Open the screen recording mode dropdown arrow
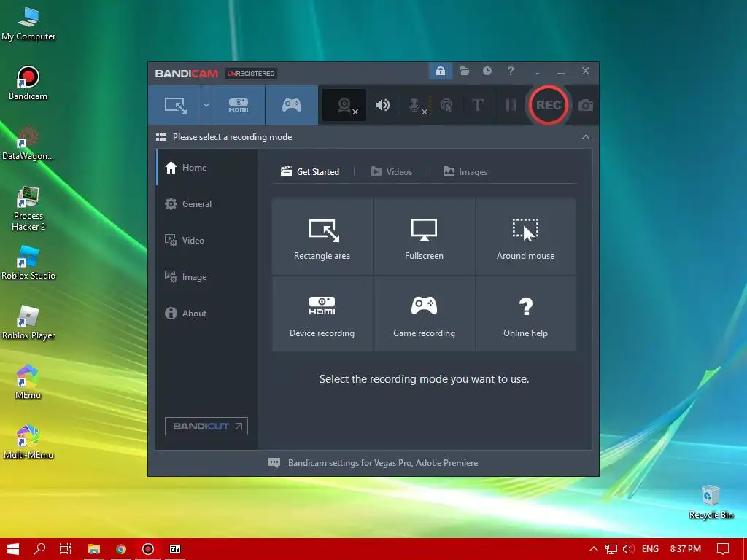 click(206, 105)
